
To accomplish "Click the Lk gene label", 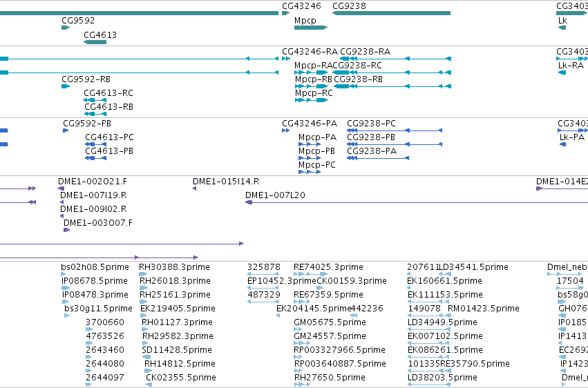I will click(562, 21).
